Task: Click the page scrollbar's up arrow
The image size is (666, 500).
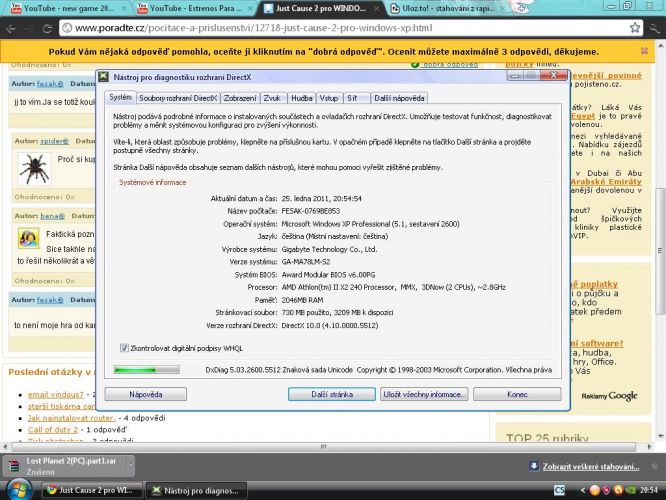Action: 660,45
